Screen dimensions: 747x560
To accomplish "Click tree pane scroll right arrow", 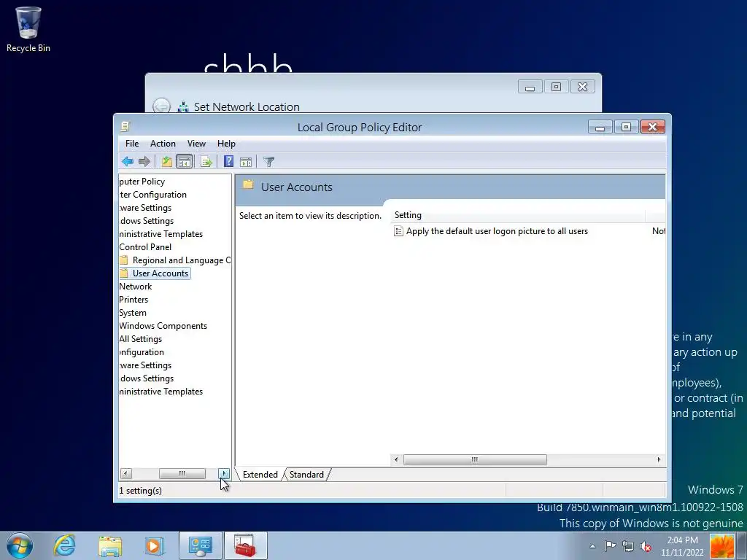I will pos(224,473).
